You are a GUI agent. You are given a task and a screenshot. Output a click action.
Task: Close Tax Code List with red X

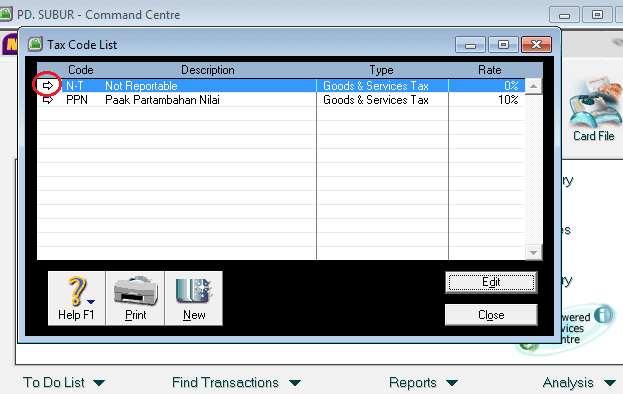coord(536,44)
